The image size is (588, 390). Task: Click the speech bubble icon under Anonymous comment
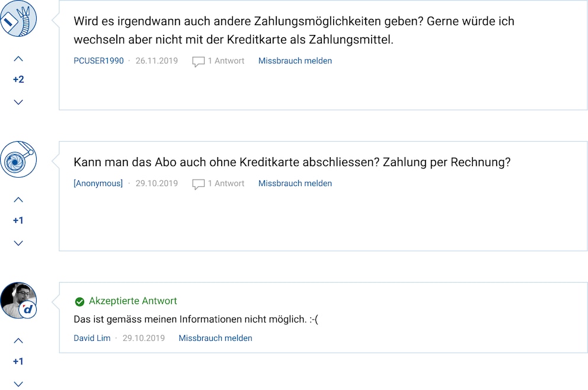(199, 184)
